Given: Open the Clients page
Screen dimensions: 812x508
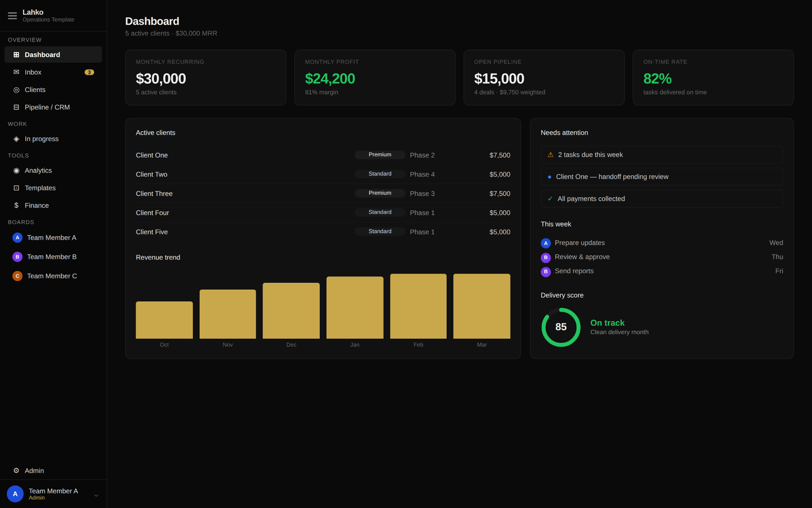Looking at the screenshot, I should pos(53,90).
